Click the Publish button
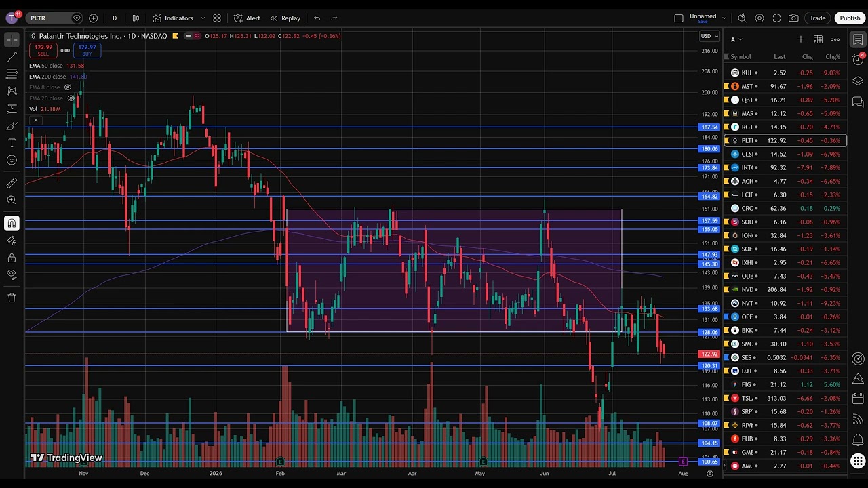The height and width of the screenshot is (488, 868). (x=850, y=18)
